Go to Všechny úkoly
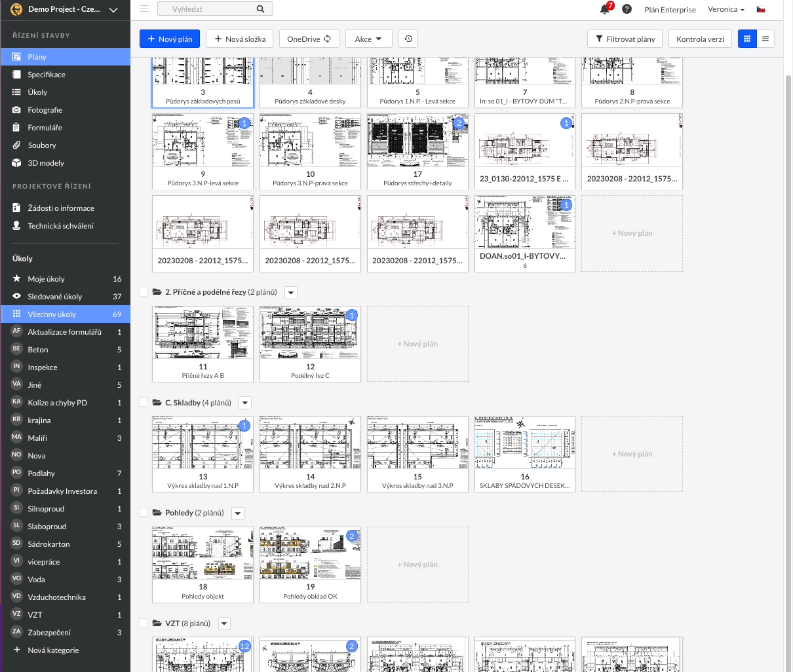The width and height of the screenshot is (793, 672). [x=66, y=314]
